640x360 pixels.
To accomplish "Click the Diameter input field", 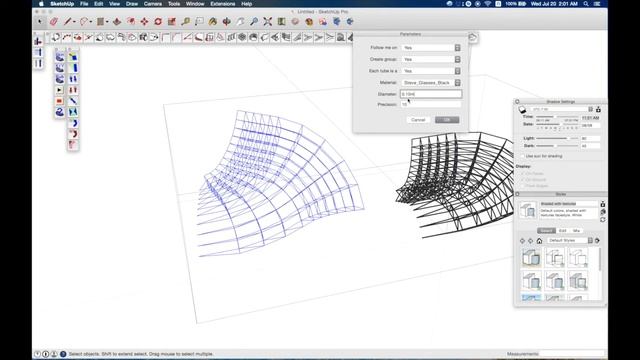I will (431, 94).
